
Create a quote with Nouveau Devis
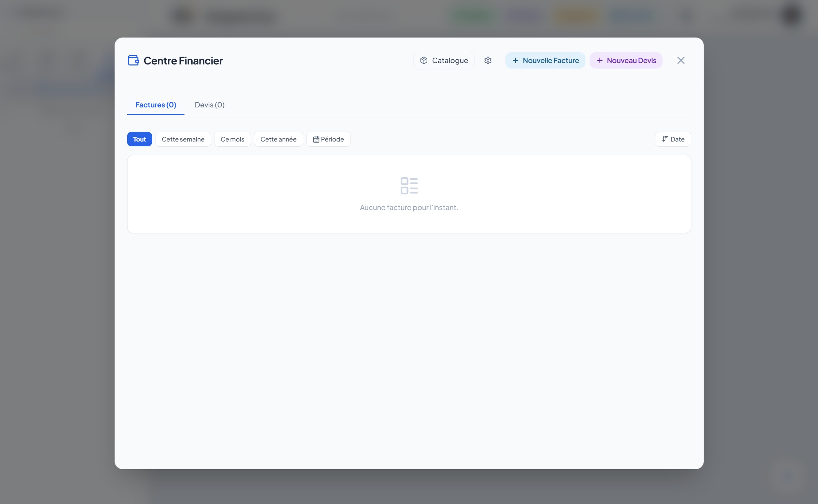click(x=626, y=60)
